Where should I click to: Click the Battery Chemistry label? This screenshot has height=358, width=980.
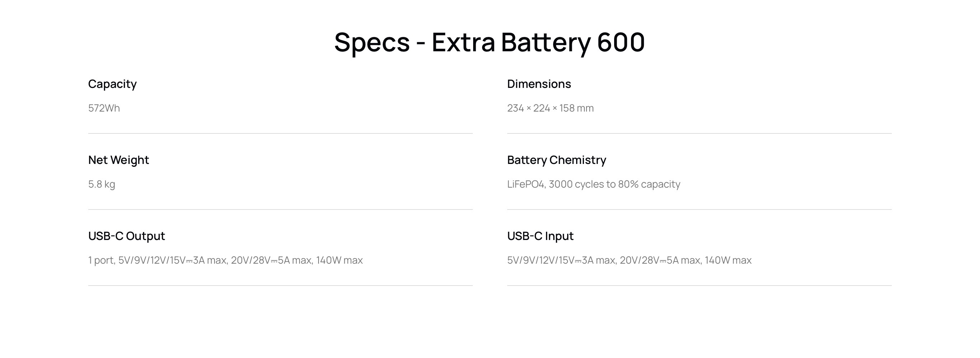click(x=556, y=160)
